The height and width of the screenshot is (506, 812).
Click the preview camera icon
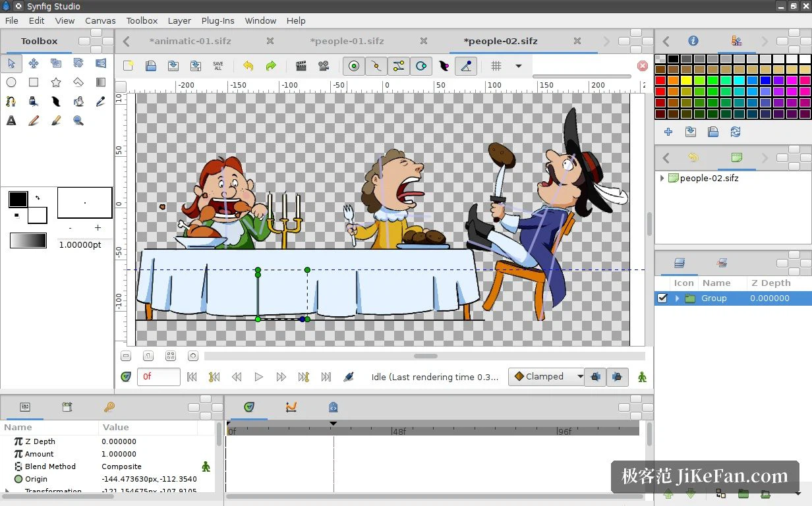pos(324,66)
